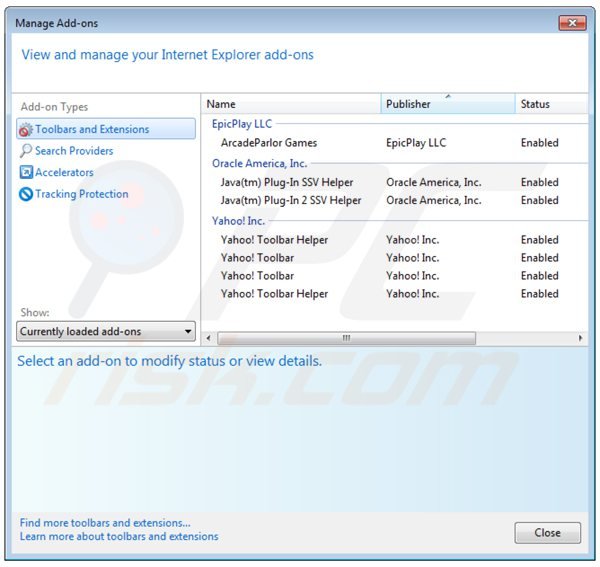This screenshot has width=600, height=567.
Task: Select the second Yahoo! Toolbar entry
Action: pyautogui.click(x=395, y=276)
